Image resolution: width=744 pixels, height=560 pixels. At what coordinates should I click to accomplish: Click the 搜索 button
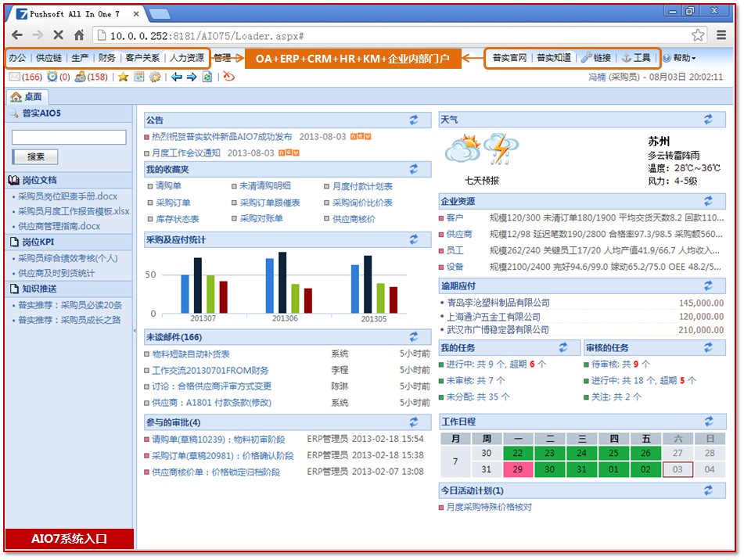coord(35,156)
